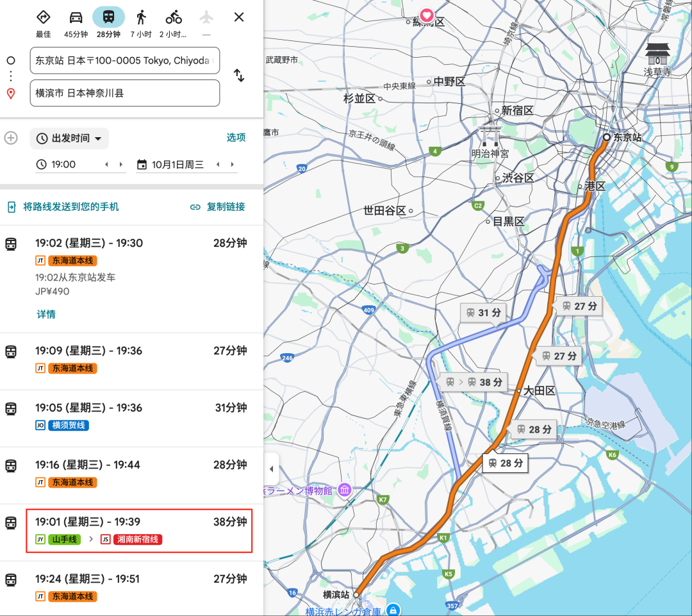Open the 出发时间 dropdown

pyautogui.click(x=69, y=138)
